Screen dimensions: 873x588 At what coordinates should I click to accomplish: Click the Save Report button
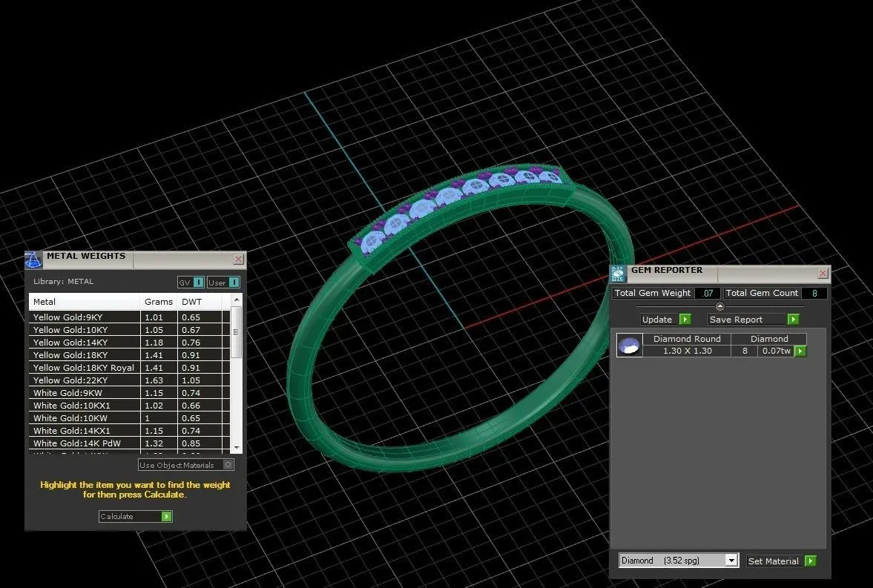pos(754,319)
